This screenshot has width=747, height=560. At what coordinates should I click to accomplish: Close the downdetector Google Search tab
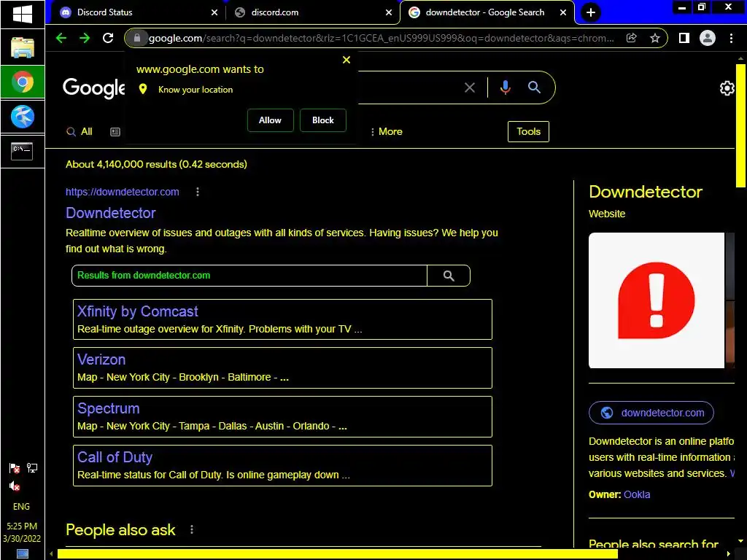coord(563,12)
